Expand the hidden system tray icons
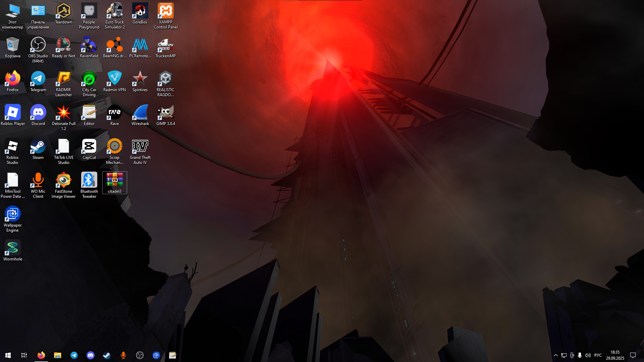This screenshot has width=644, height=362. coord(555,355)
